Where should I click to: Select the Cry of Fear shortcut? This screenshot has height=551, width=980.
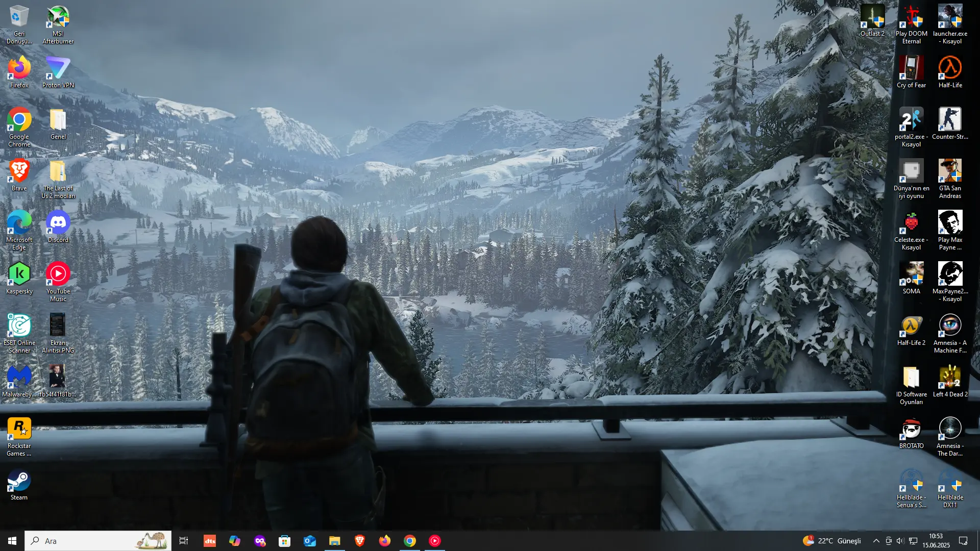click(x=911, y=72)
